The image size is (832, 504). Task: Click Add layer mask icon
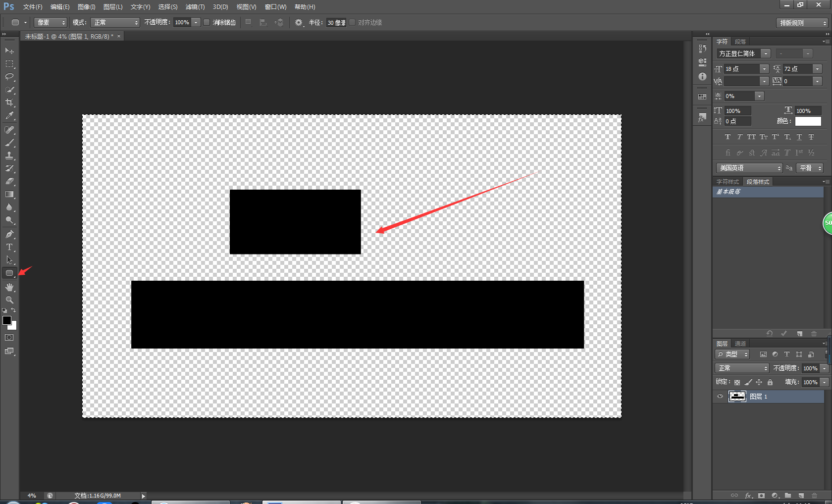pyautogui.click(x=761, y=496)
